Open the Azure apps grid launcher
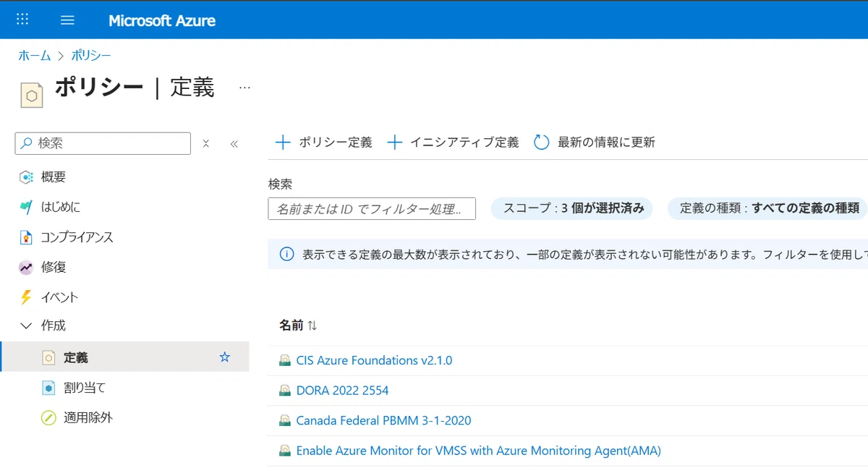The height and width of the screenshot is (468, 868). point(22,20)
